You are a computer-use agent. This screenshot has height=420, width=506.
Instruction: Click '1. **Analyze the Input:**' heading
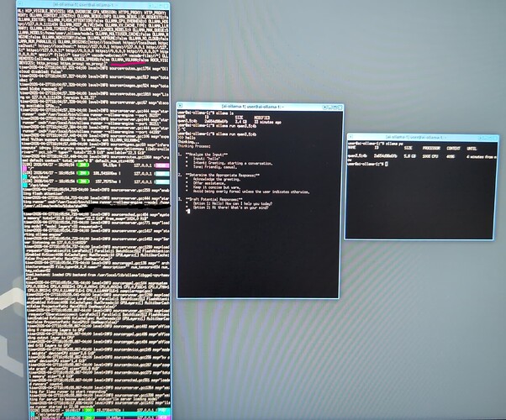click(x=203, y=155)
